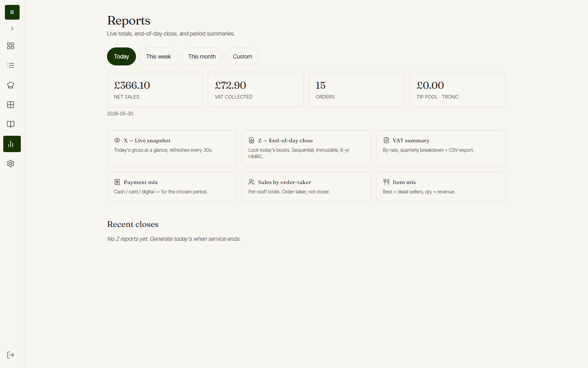Click the eye icon on Live snapshot
Image resolution: width=588 pixels, height=368 pixels.
tap(117, 140)
